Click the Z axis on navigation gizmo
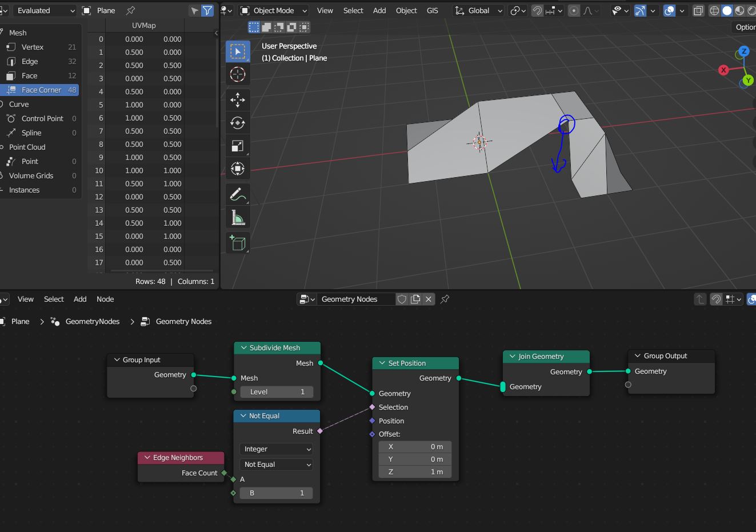 [743, 51]
